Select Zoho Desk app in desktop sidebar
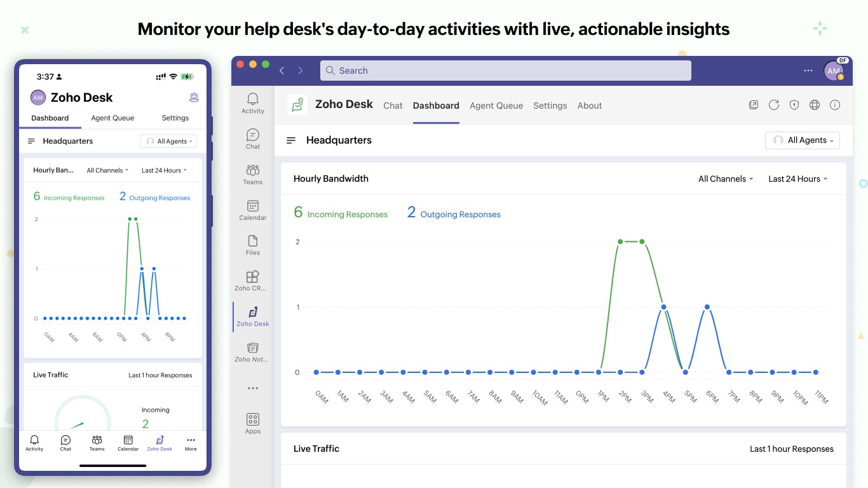This screenshot has height=488, width=868. tap(253, 316)
